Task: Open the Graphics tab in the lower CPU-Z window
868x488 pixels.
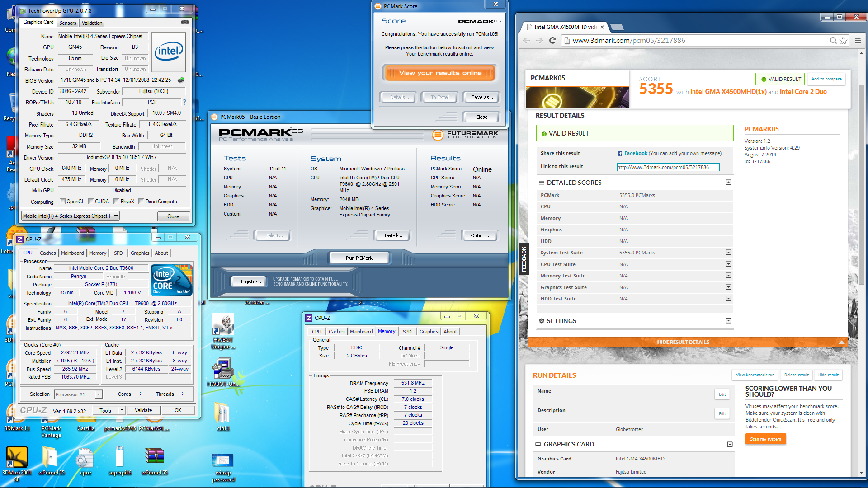Action: 429,332
